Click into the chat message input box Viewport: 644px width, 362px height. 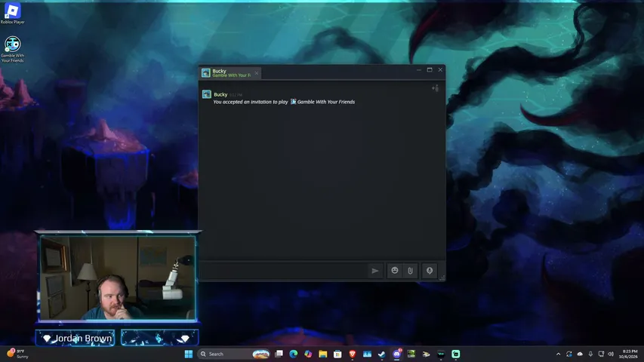pyautogui.click(x=284, y=271)
